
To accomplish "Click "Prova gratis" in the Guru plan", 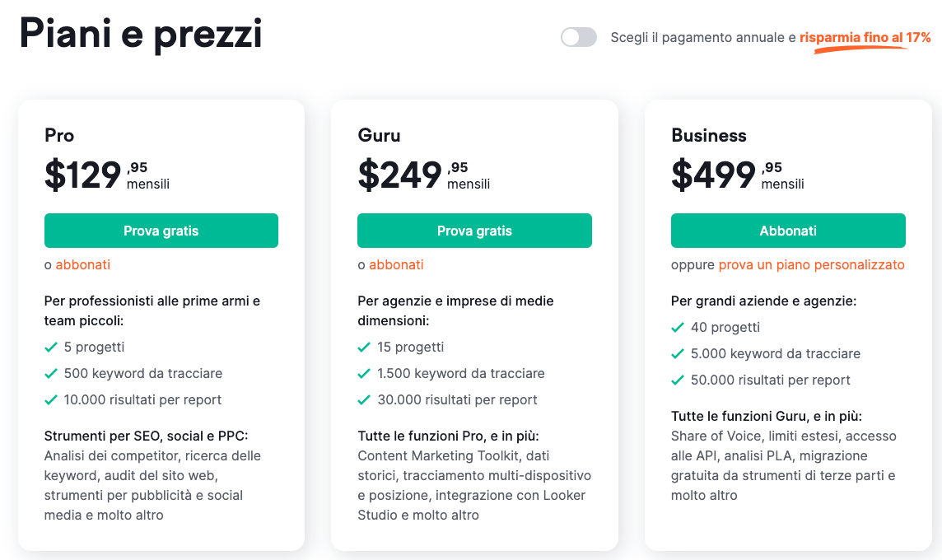I will [x=474, y=231].
